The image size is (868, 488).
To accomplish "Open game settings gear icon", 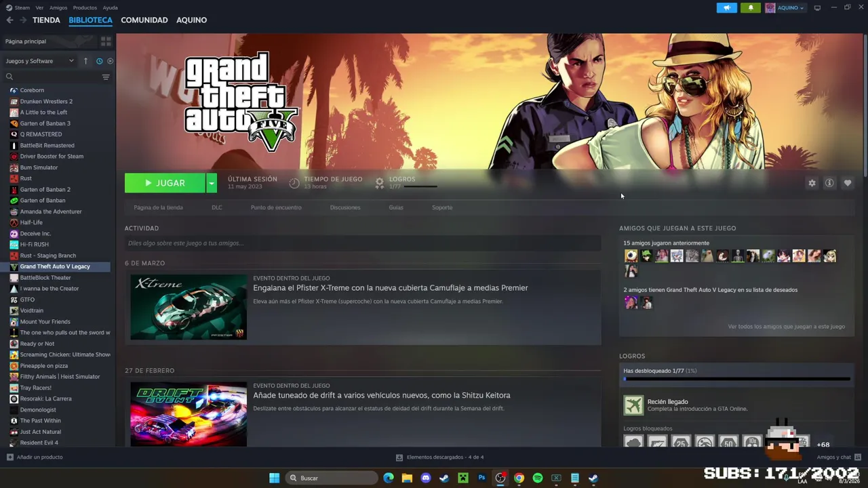I will (812, 183).
